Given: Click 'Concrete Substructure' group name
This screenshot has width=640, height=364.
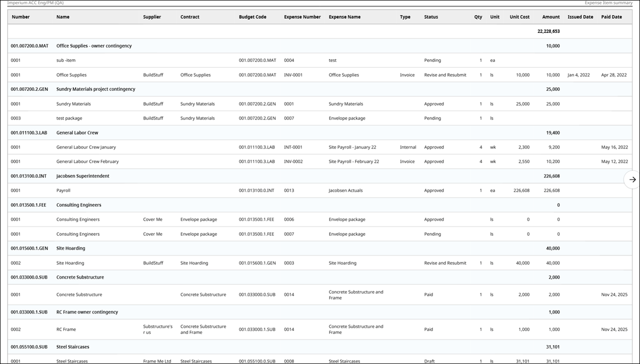Looking at the screenshot, I should coord(80,277).
